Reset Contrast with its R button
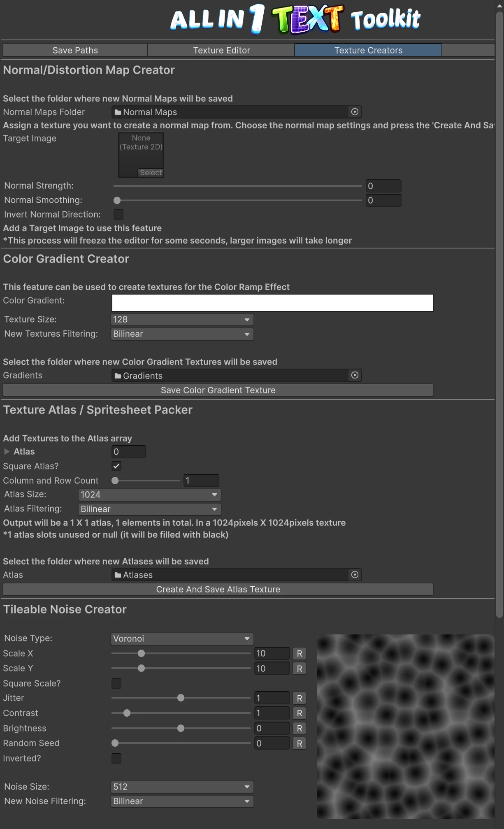 click(x=299, y=713)
